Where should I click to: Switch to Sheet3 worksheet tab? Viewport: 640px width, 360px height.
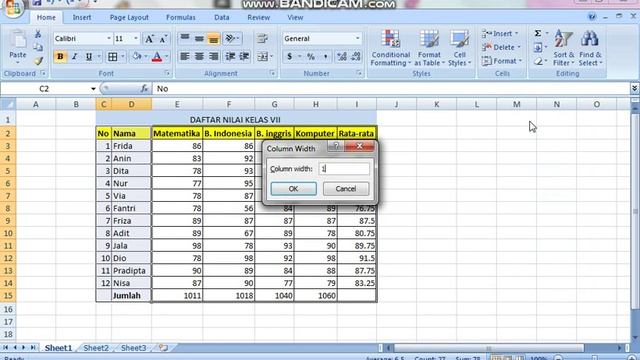pyautogui.click(x=133, y=348)
